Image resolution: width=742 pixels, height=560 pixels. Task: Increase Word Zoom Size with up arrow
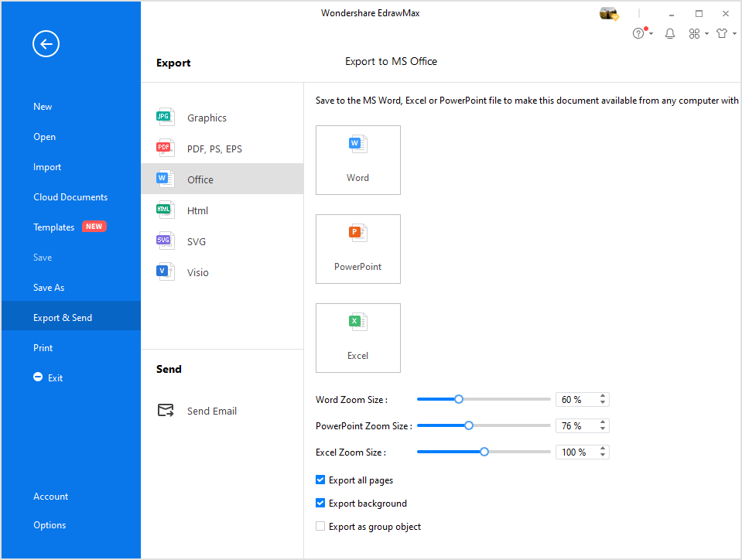click(603, 396)
